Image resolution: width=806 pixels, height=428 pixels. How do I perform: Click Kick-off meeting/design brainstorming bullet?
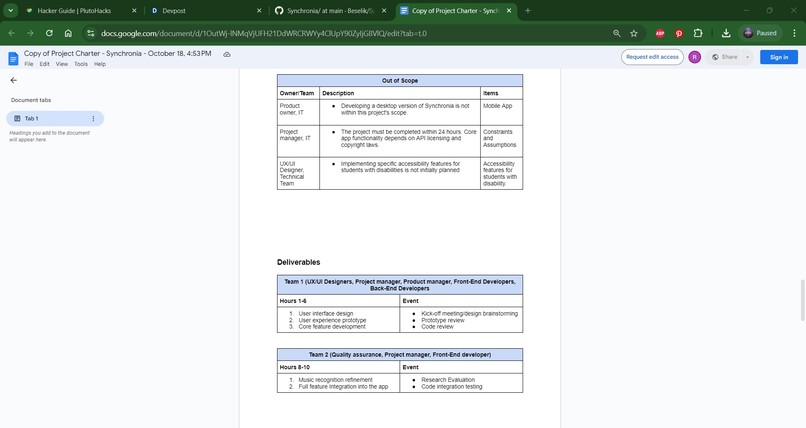[469, 313]
